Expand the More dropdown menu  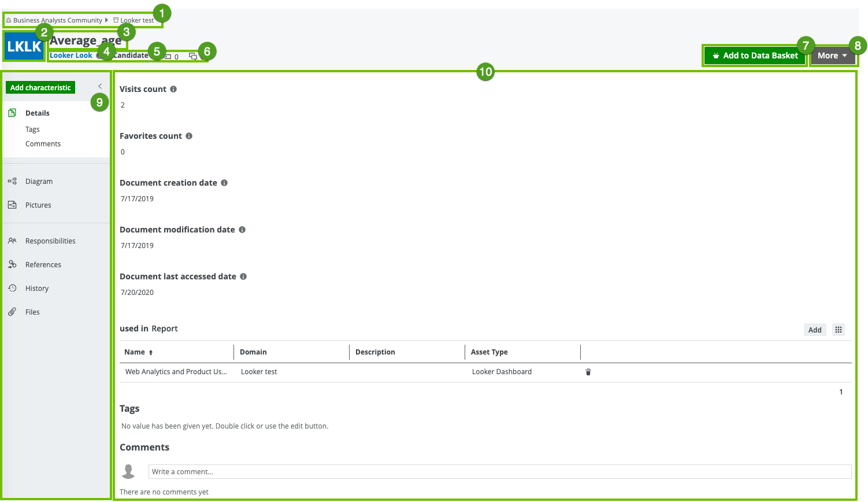(x=832, y=56)
